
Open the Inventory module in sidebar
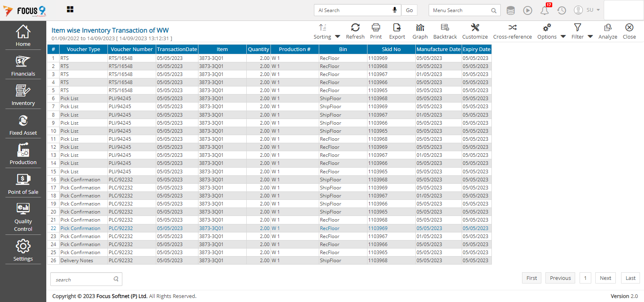point(23,95)
